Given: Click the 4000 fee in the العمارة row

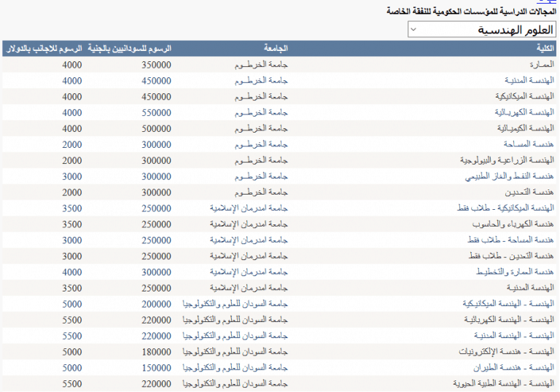Looking at the screenshot, I should pyautogui.click(x=71, y=65).
